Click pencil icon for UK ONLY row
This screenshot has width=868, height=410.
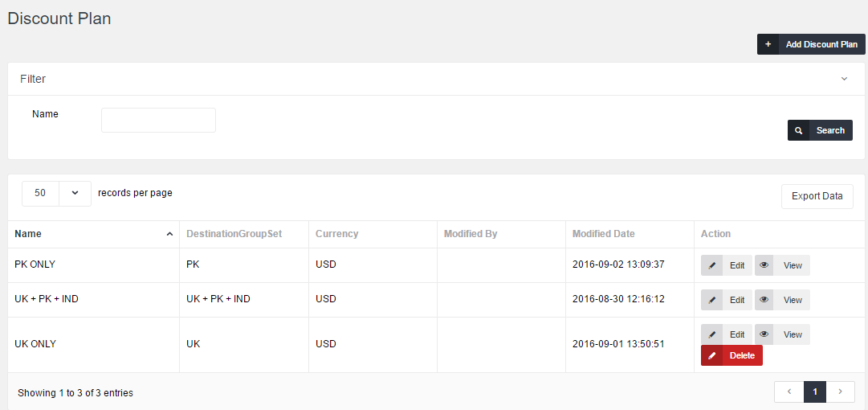click(712, 334)
